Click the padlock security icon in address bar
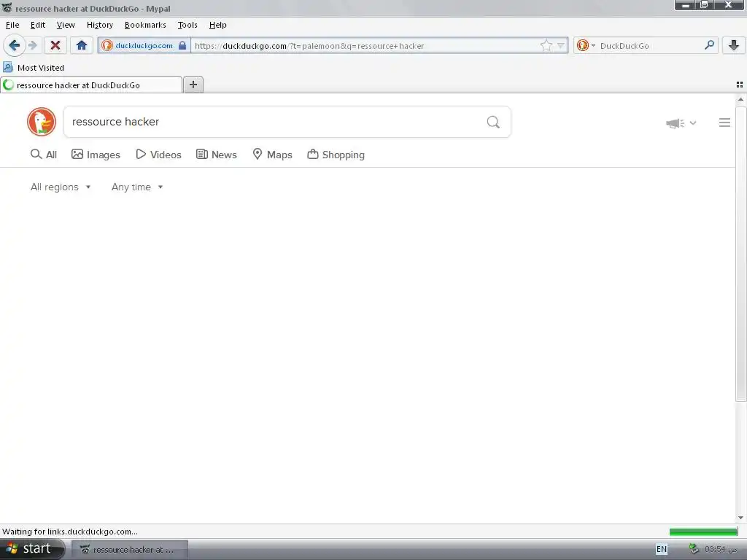Viewport: 747px width, 560px height. (182, 46)
